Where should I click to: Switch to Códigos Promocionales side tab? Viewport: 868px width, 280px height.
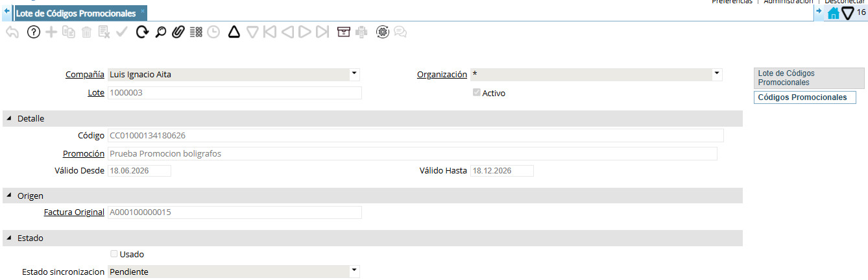click(x=804, y=97)
